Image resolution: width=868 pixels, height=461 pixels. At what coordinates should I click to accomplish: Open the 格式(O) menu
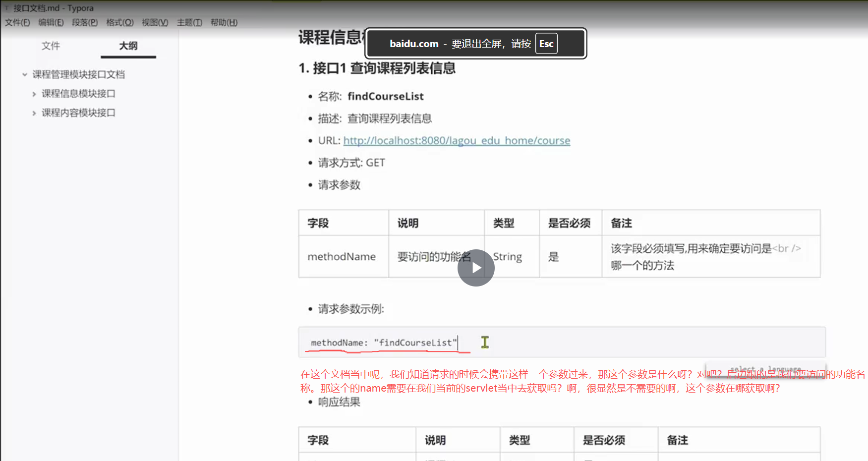point(120,22)
